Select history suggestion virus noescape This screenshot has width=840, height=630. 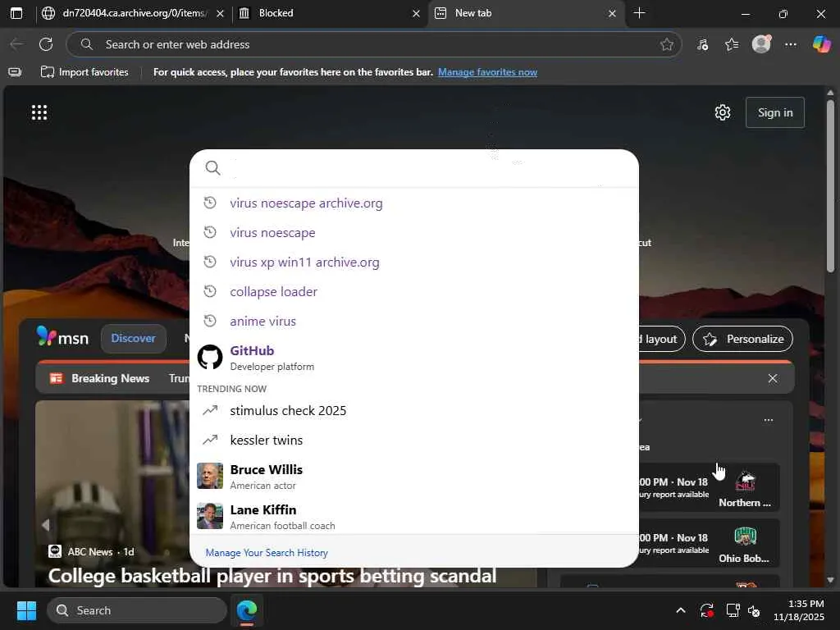414,232
